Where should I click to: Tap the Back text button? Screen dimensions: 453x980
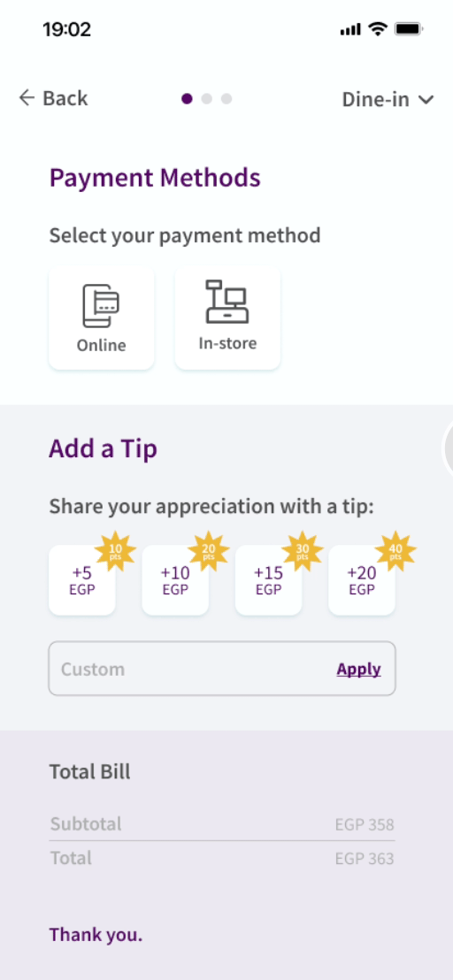65,98
